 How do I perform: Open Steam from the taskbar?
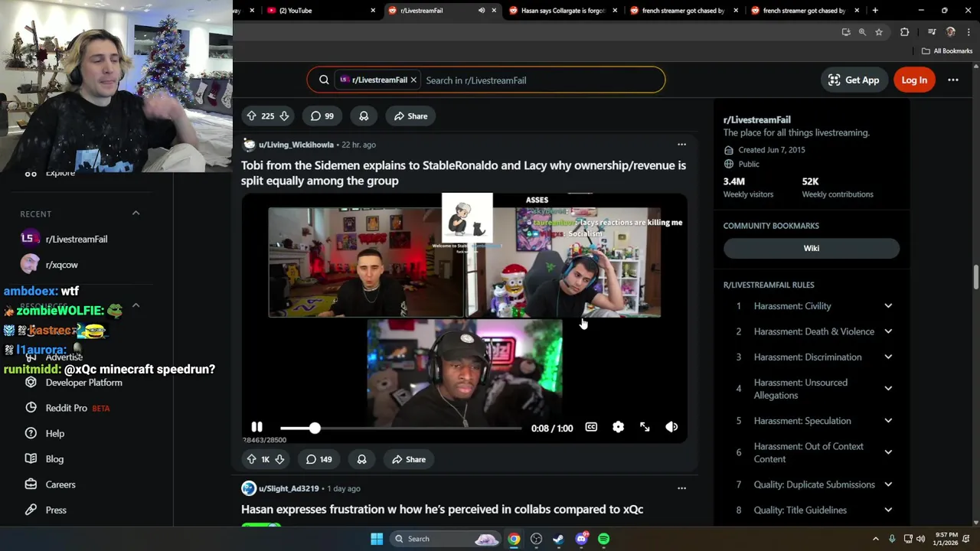(x=559, y=539)
